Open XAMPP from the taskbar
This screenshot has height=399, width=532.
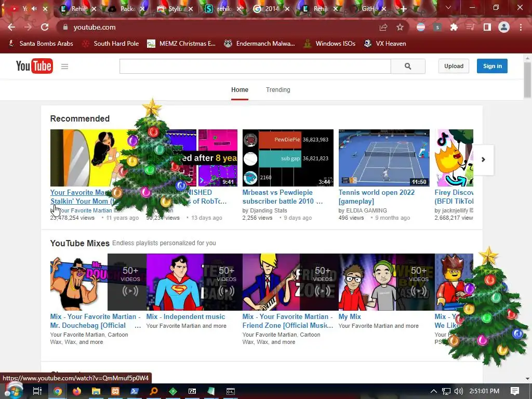tap(115, 391)
